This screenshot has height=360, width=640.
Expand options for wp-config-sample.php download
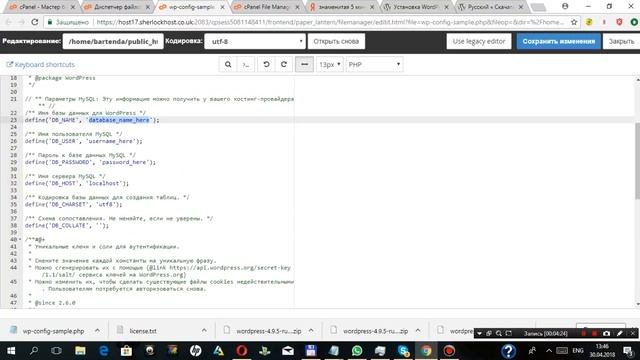[x=97, y=331]
